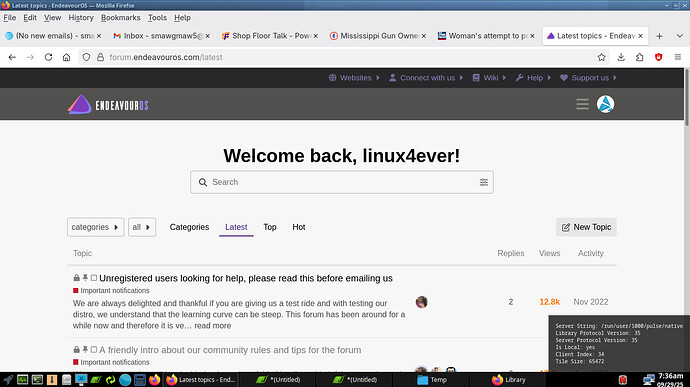
Task: Click the EndeavourOS logo
Action: (108, 105)
